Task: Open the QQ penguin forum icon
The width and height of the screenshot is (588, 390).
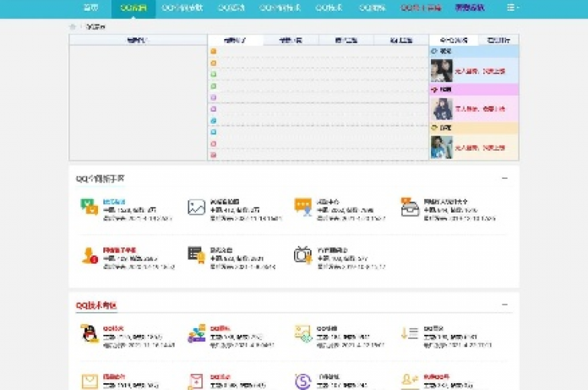Action: point(90,333)
